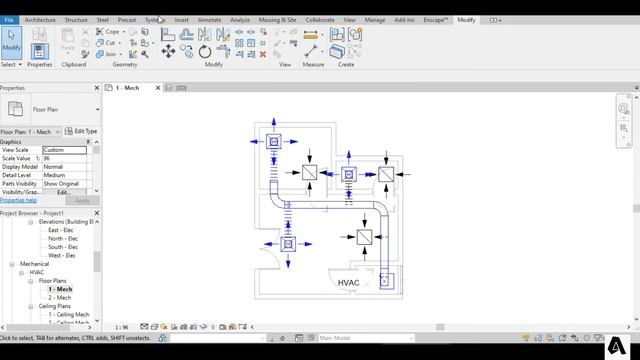Select the HVAC room label in drawing
Viewport: 640px width, 360px height.
point(349,282)
